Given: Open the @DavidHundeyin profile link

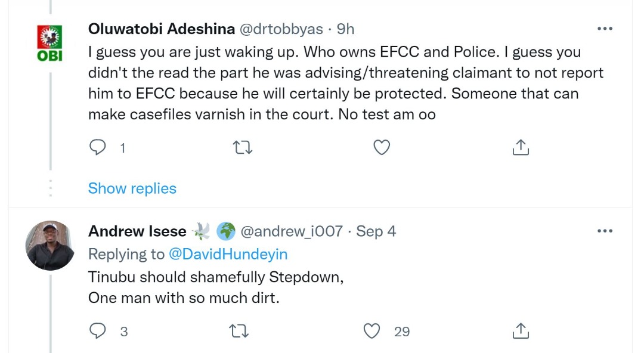Looking at the screenshot, I should [229, 254].
